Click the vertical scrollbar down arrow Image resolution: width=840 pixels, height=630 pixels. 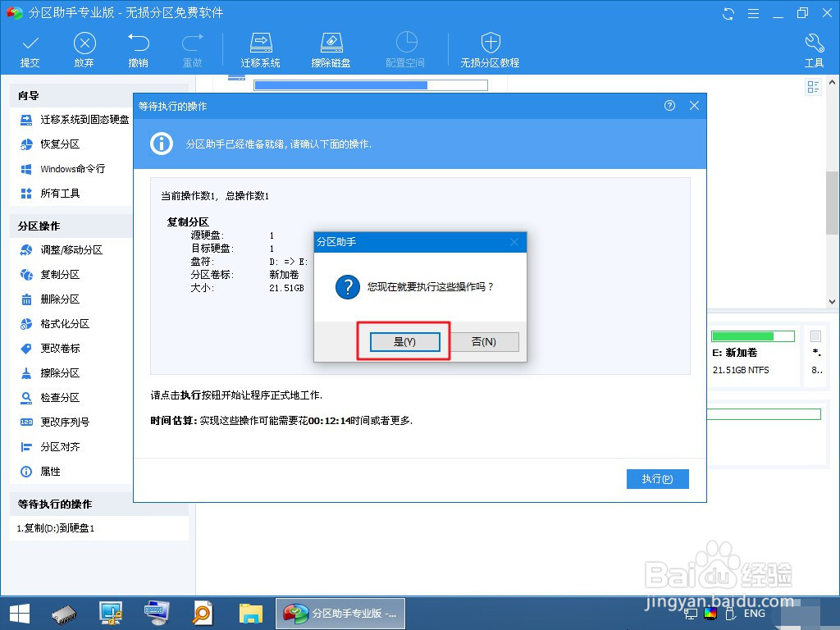(832, 302)
